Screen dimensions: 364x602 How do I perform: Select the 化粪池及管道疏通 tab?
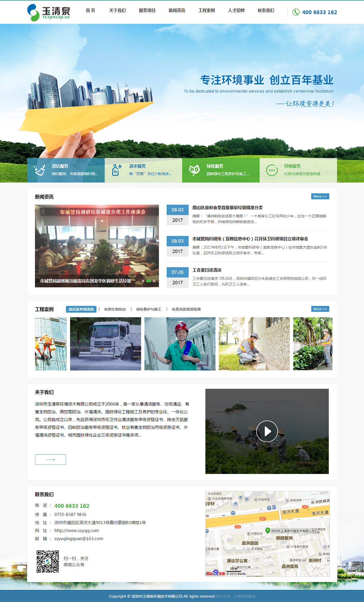click(186, 309)
